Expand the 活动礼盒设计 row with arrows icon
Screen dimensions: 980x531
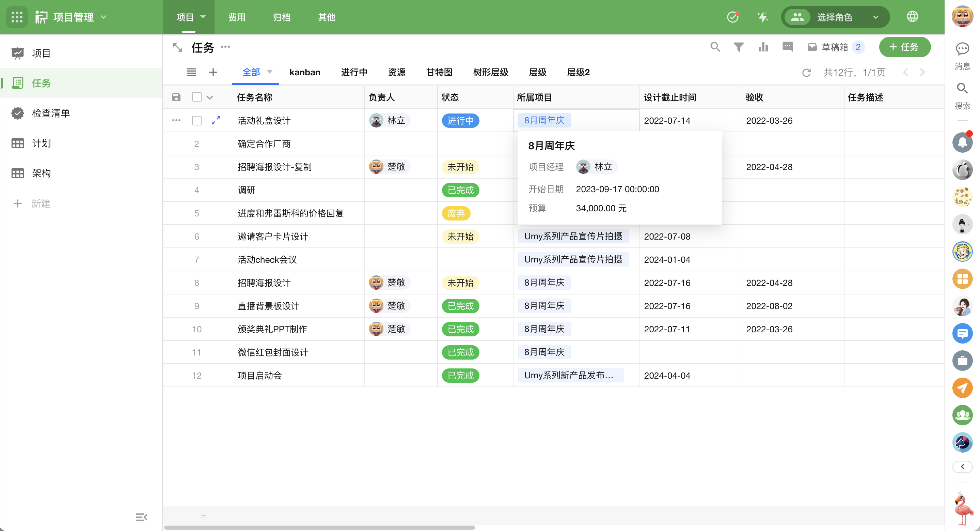pyautogui.click(x=216, y=120)
